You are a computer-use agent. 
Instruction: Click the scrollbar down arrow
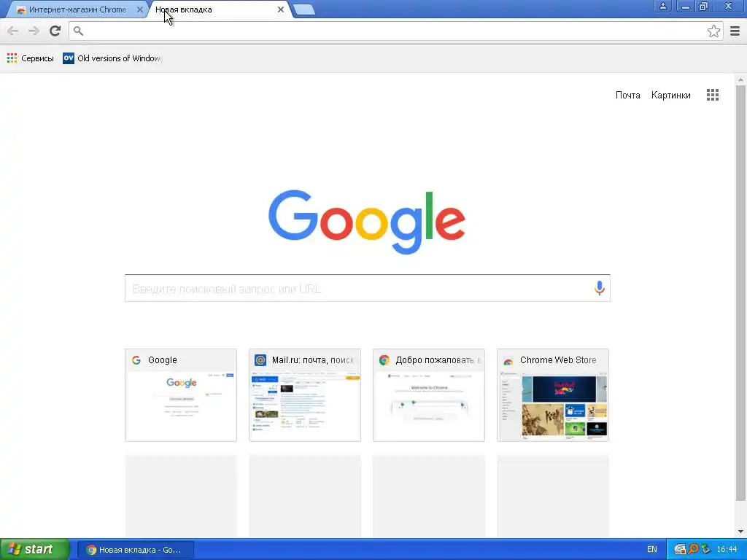(740, 532)
